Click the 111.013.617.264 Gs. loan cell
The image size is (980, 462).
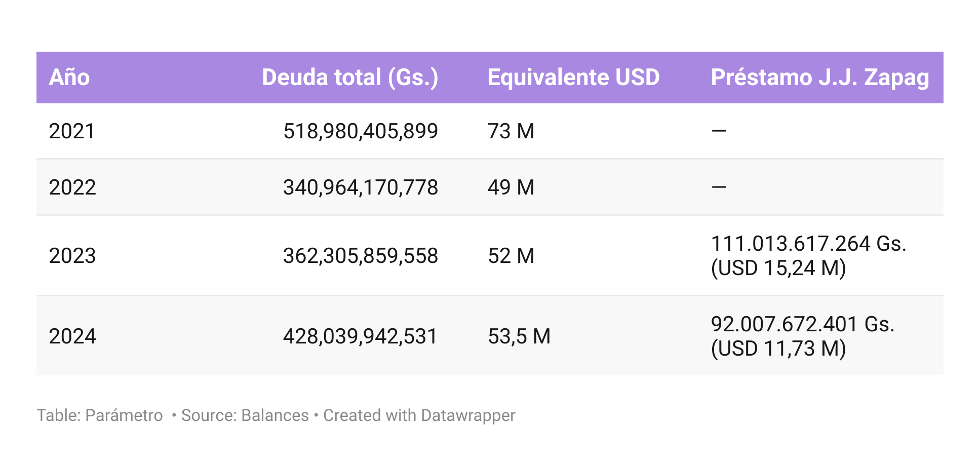tap(808, 256)
